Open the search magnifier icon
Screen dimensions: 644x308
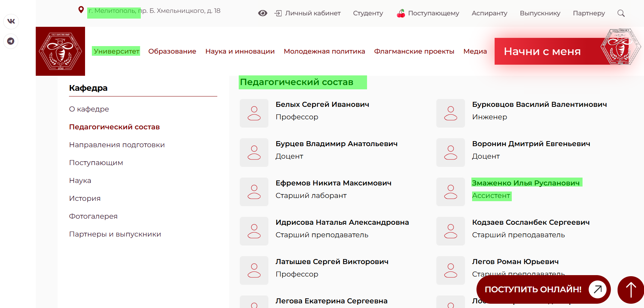621,13
